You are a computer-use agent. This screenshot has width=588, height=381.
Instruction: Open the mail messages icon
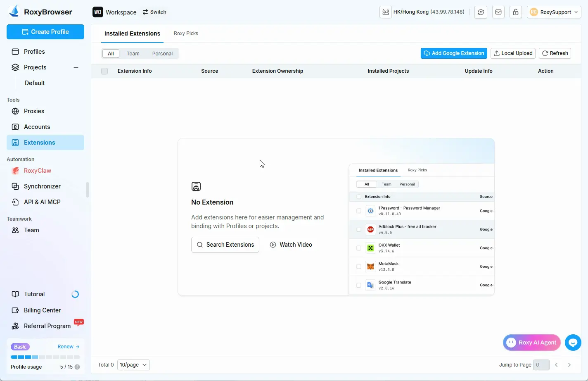tap(498, 12)
